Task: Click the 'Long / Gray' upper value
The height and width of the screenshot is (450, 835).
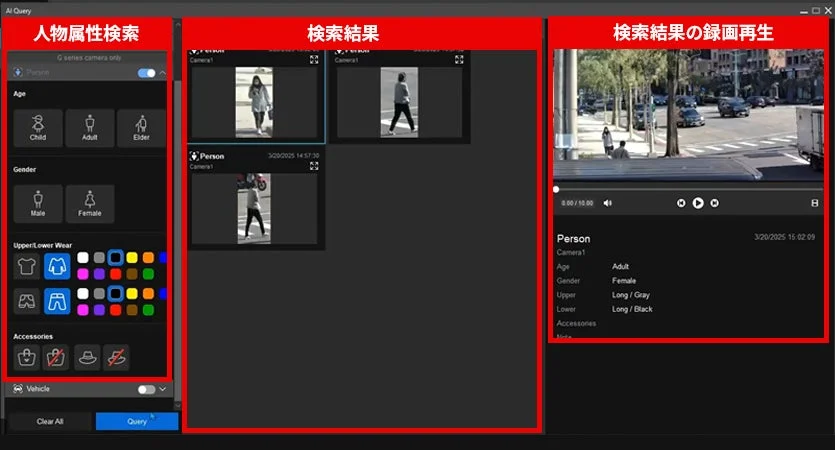Action: (631, 295)
